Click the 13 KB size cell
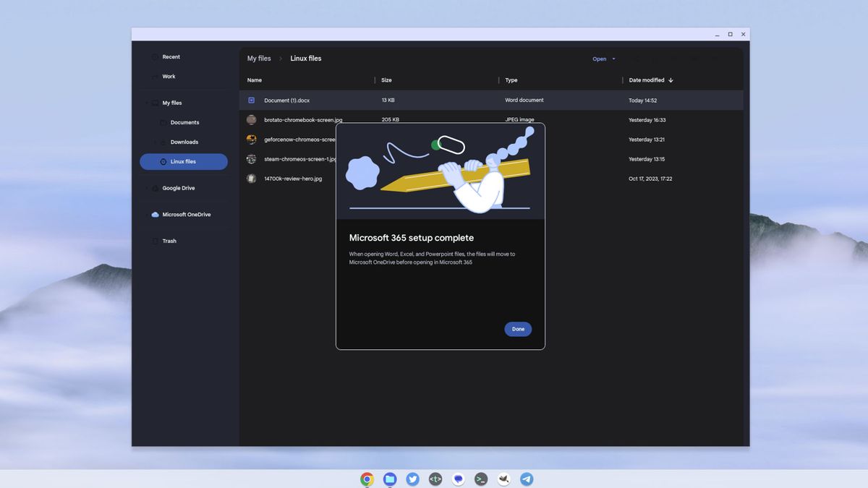This screenshot has width=868, height=488. [388, 100]
